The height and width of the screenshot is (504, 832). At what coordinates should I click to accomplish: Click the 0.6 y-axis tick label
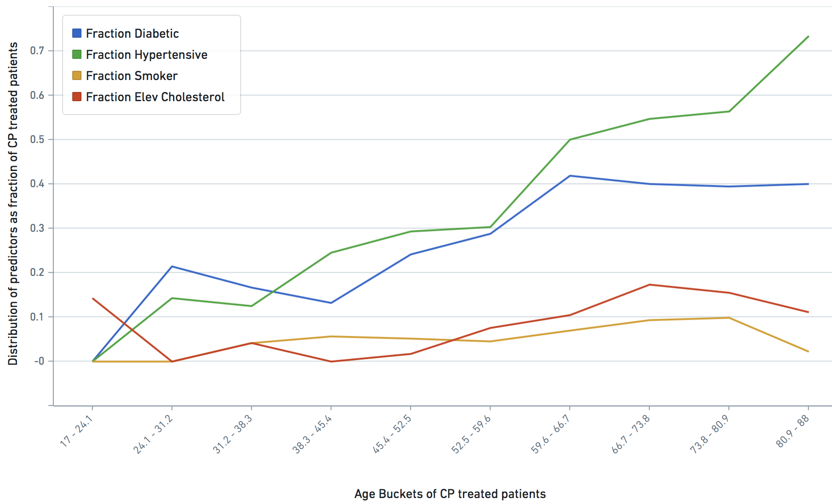point(37,95)
